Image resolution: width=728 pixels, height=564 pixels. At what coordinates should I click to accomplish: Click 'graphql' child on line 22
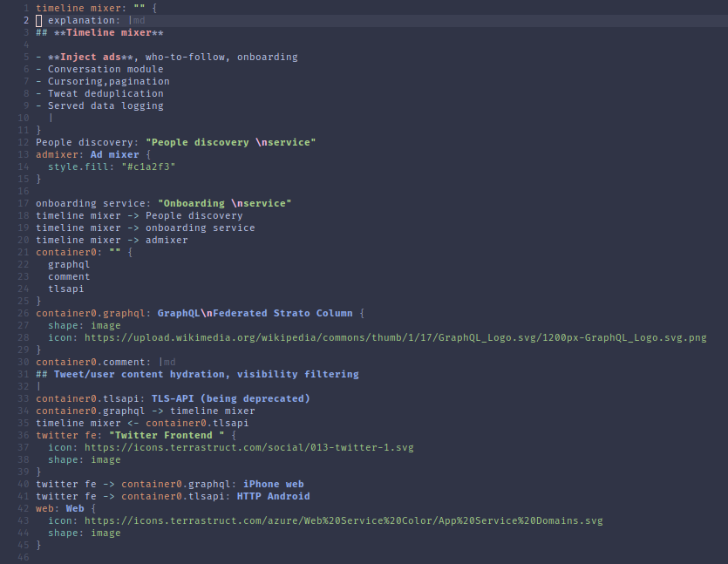pos(69,265)
